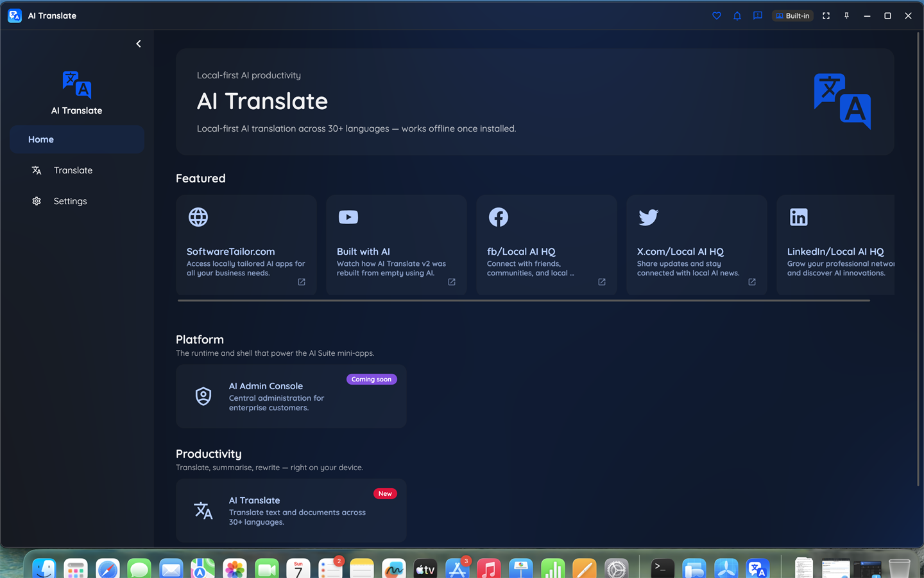Open Terminal from the Dock
Screen dimensions: 924x578
tap(662, 569)
